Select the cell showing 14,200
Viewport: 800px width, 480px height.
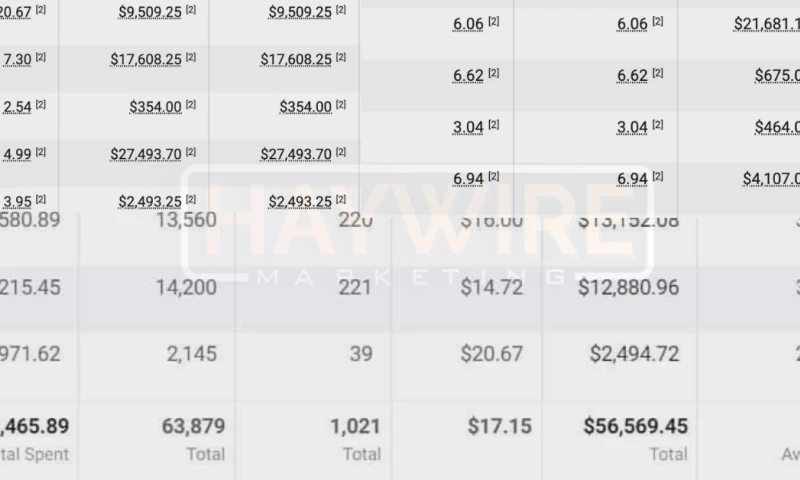[187, 288]
